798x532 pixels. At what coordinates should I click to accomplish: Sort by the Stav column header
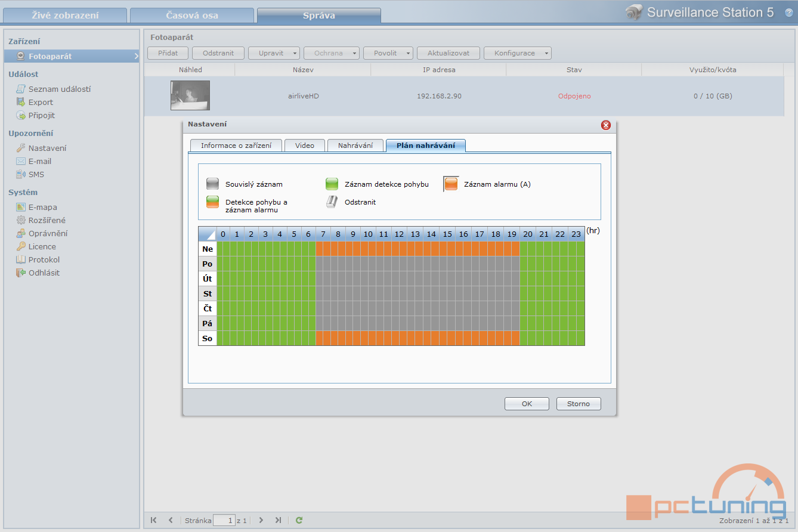coord(574,70)
